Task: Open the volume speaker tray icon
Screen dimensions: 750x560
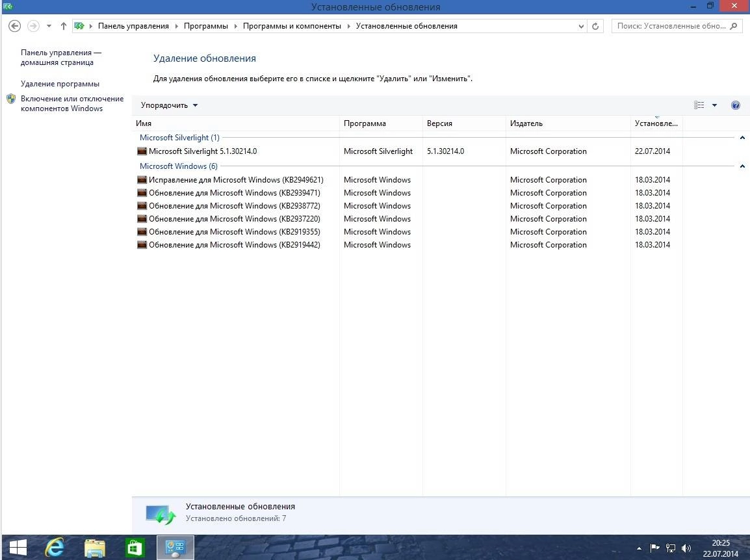Action: pos(686,548)
